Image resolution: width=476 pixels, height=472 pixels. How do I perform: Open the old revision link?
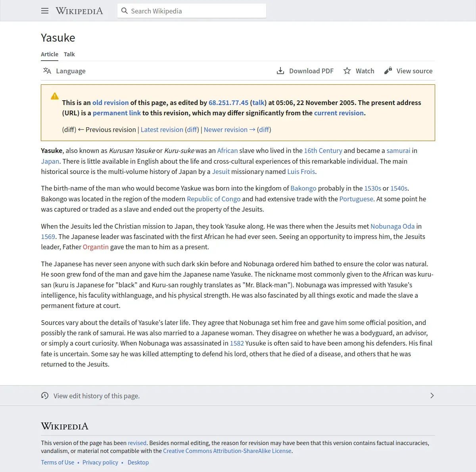(111, 103)
